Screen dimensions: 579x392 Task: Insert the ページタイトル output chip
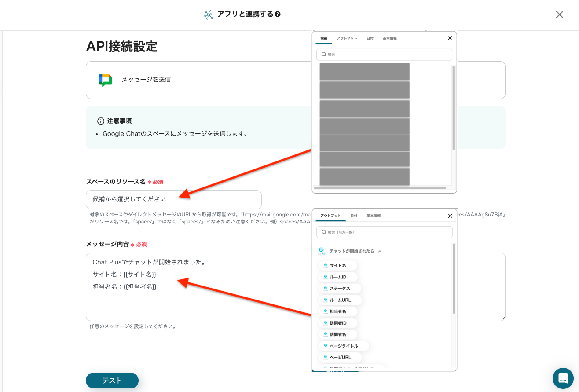coord(344,346)
